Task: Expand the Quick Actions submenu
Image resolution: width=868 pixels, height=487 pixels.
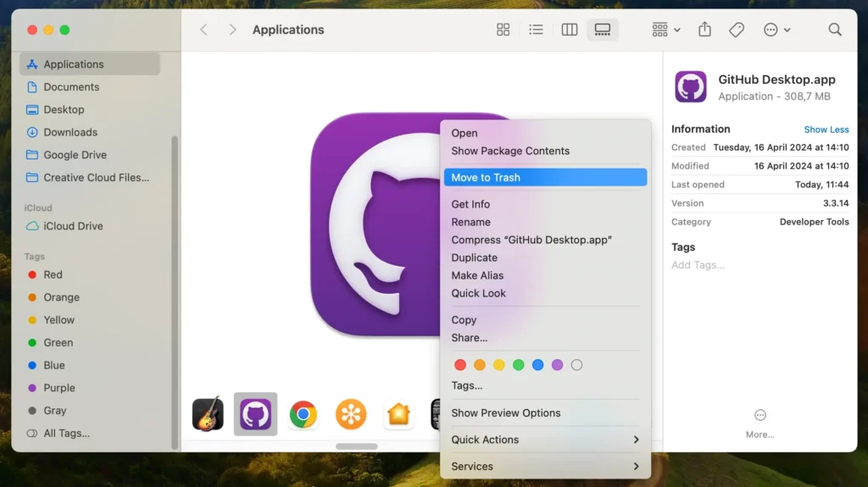Action: 545,440
